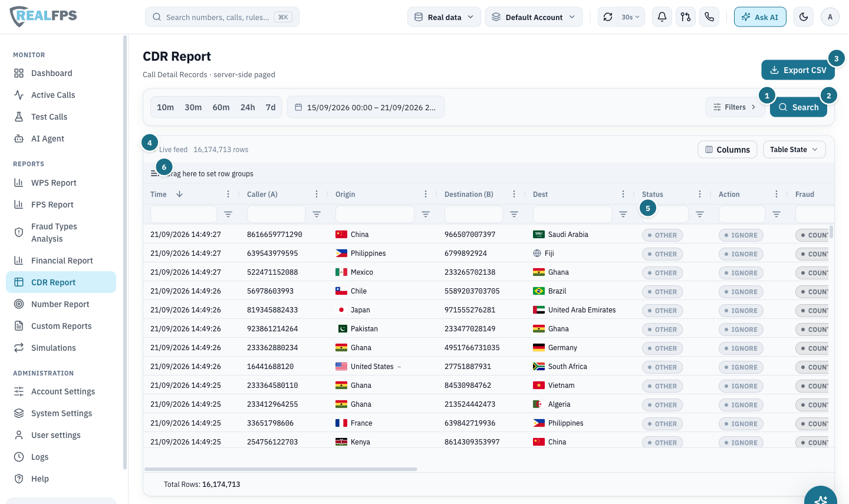
Task: Click the Dest filter input
Action: point(572,214)
